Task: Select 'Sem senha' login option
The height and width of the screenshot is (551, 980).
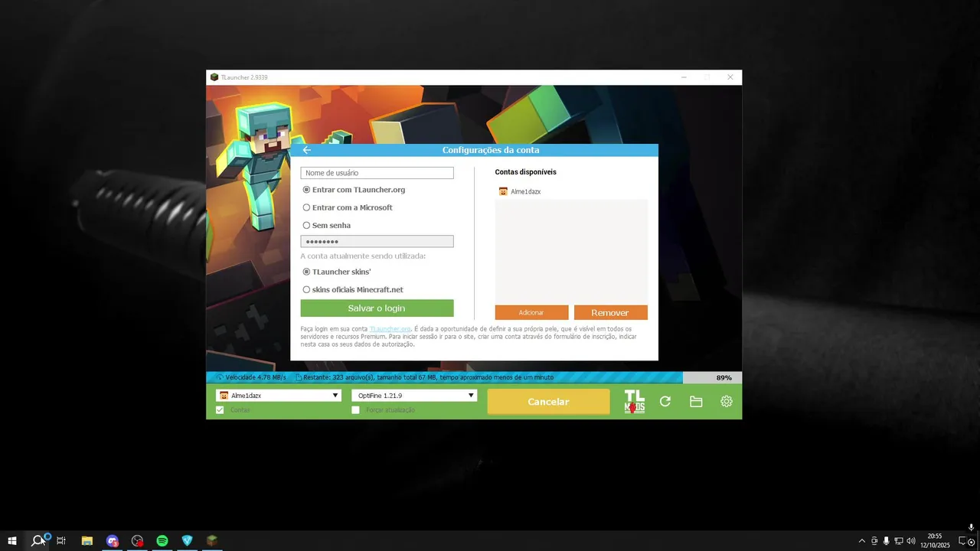Action: pyautogui.click(x=327, y=226)
